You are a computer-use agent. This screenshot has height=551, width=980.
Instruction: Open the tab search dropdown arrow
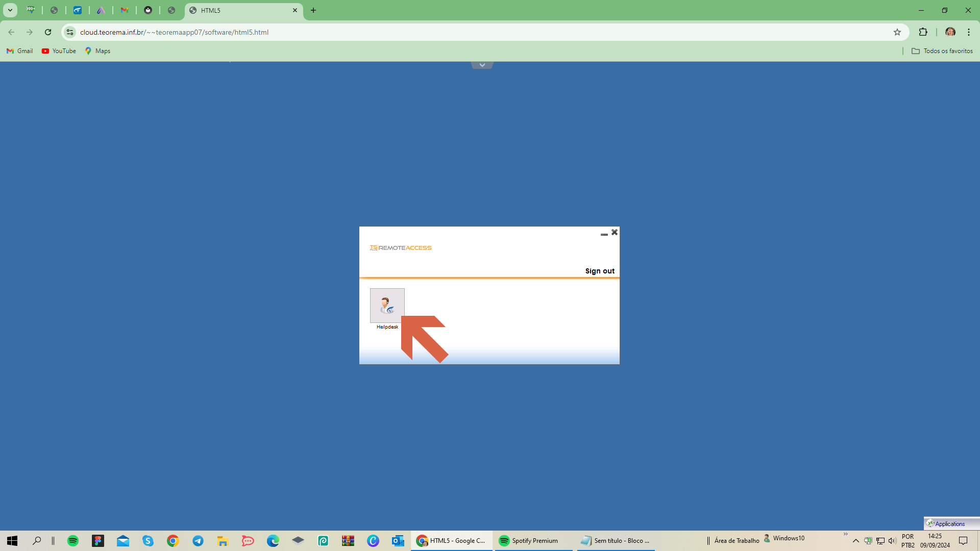click(x=10, y=10)
